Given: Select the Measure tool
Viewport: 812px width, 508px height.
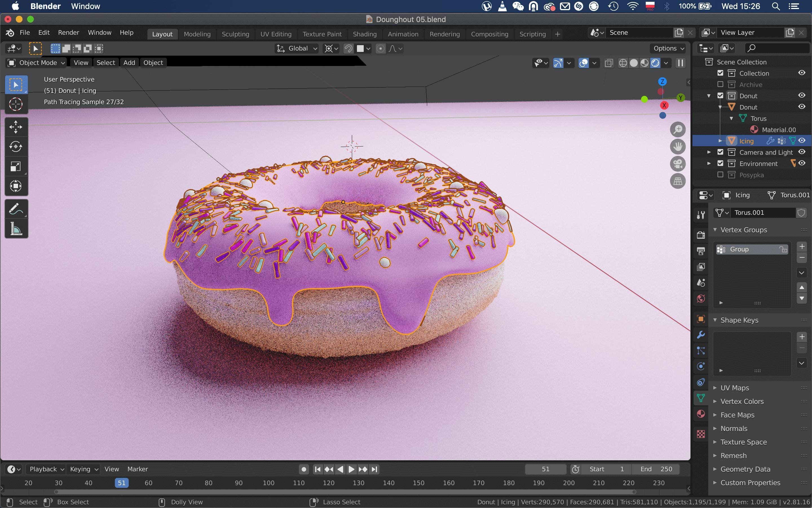Looking at the screenshot, I should click(16, 229).
